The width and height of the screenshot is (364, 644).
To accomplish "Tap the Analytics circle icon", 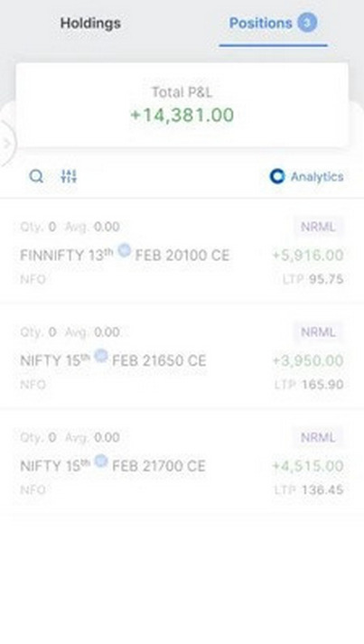I will [277, 177].
